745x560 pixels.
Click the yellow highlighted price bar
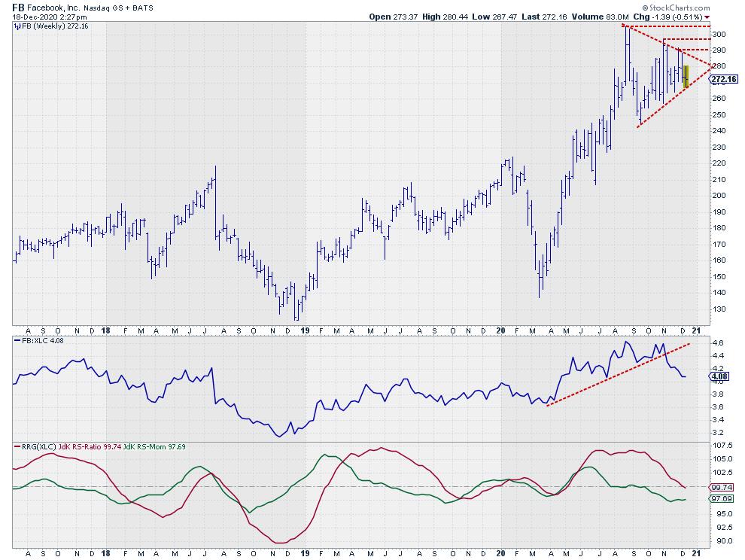click(x=686, y=78)
